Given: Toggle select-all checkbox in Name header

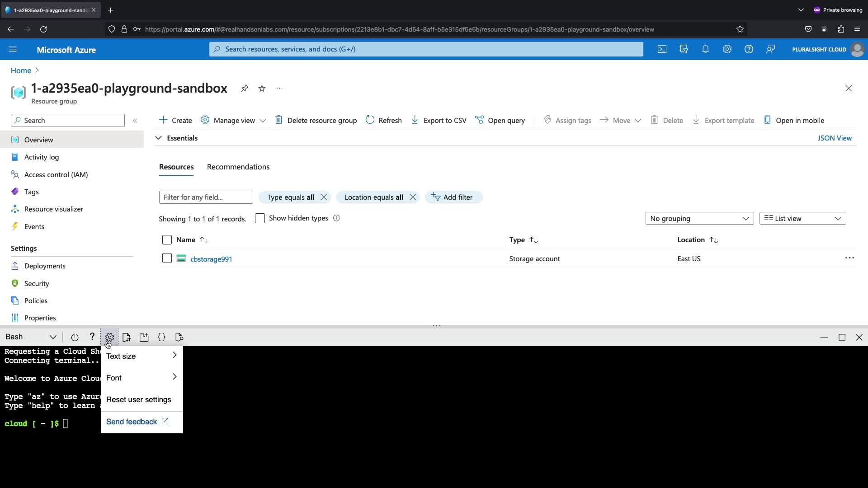Looking at the screenshot, I should (x=167, y=240).
